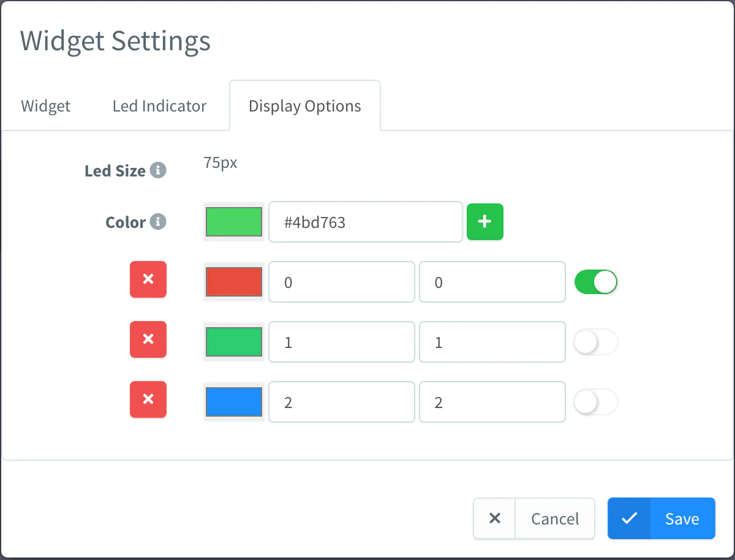
Task: Save the widget settings
Action: pyautogui.click(x=661, y=518)
